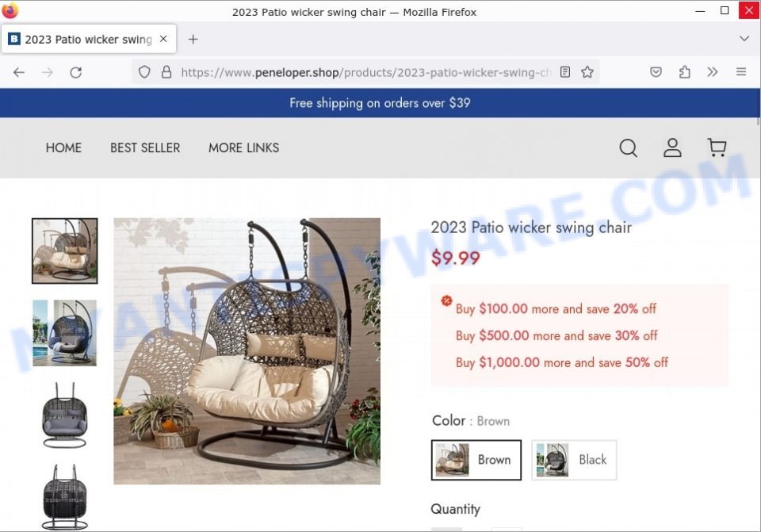761x532 pixels.
Task: Toggle reader view icon in address bar
Action: 565,72
